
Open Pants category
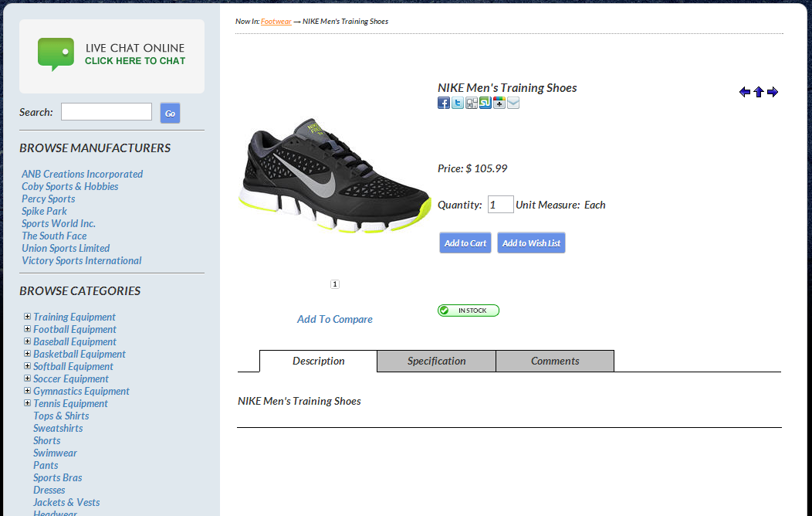46,466
